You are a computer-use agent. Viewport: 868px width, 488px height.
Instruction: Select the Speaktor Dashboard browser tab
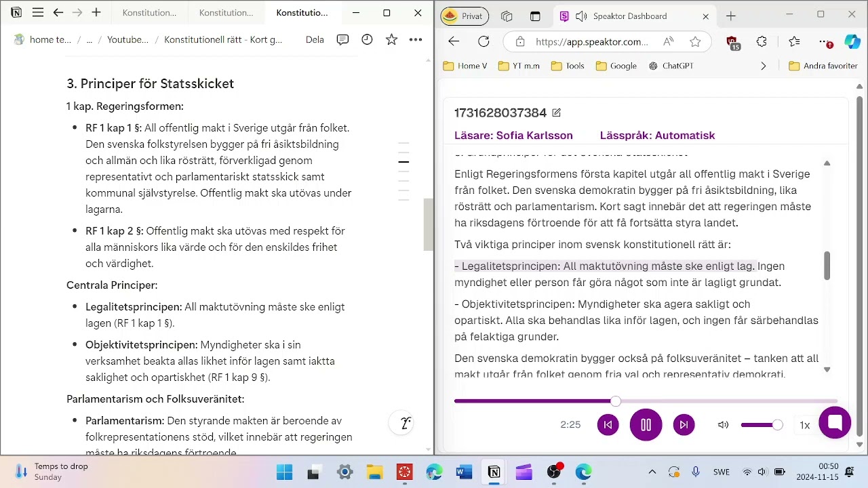pos(635,16)
